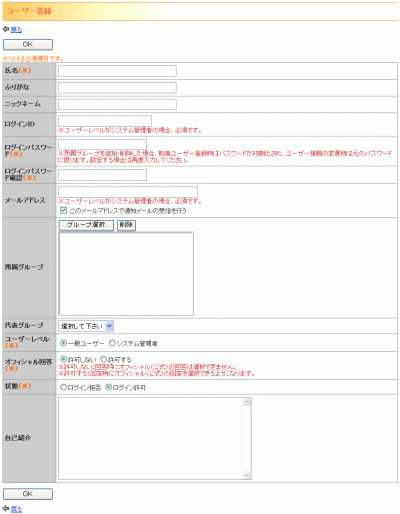This screenshot has width=400, height=514.
Task: Open the 代表グループ dropdown
Action: tap(86, 326)
